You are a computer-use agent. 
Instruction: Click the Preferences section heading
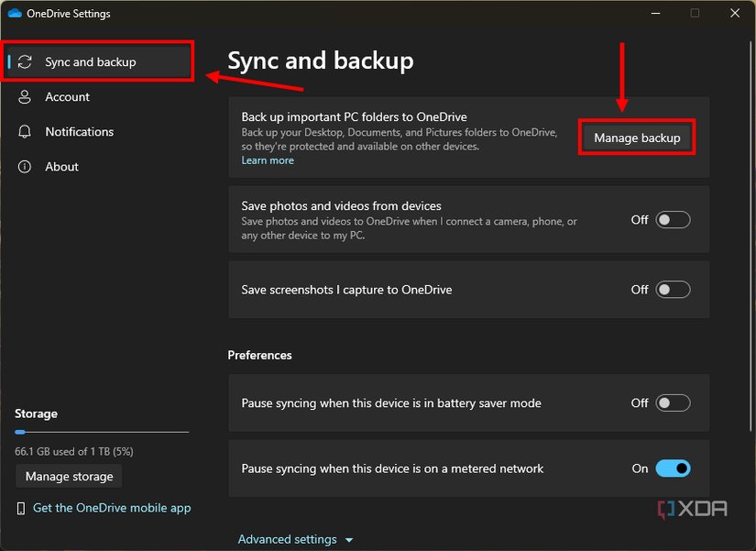pos(260,355)
